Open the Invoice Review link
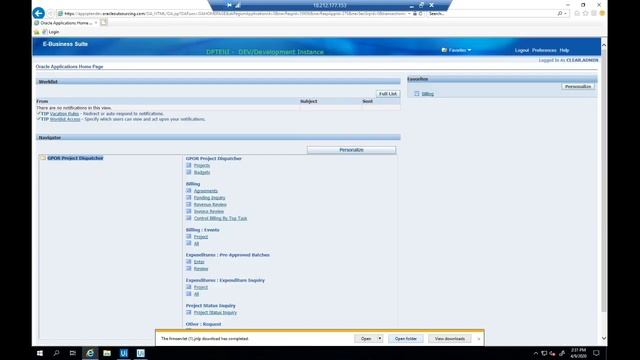This screenshot has height=360, width=640. 209,211
